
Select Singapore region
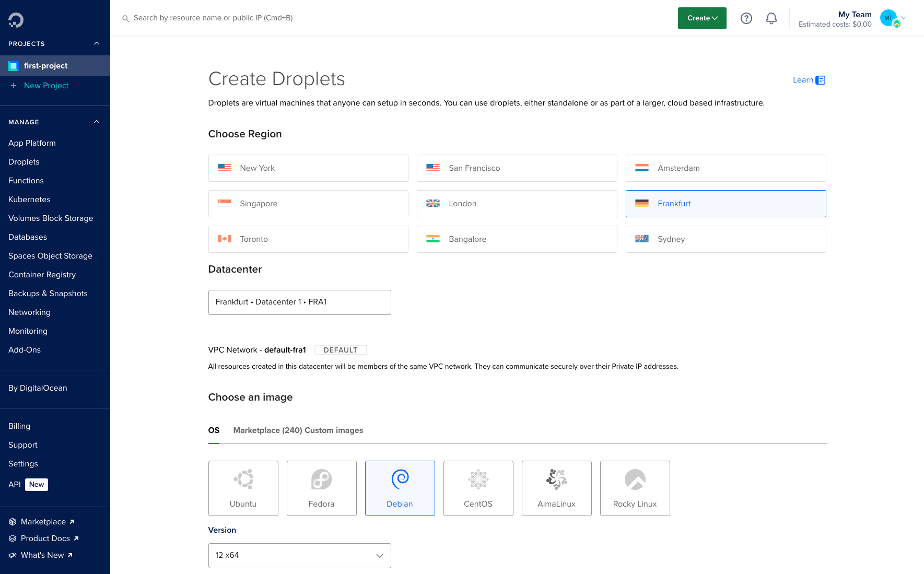tap(308, 204)
